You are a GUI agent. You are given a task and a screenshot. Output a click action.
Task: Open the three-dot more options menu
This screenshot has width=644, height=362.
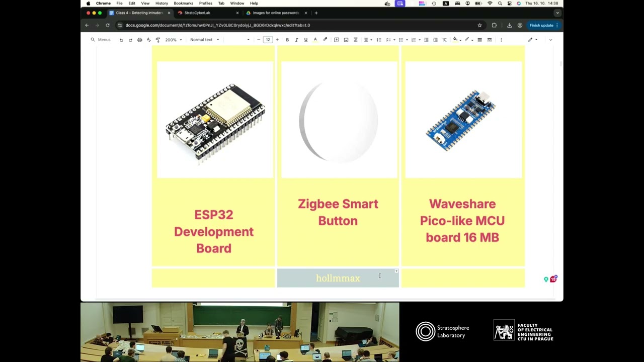click(x=501, y=40)
